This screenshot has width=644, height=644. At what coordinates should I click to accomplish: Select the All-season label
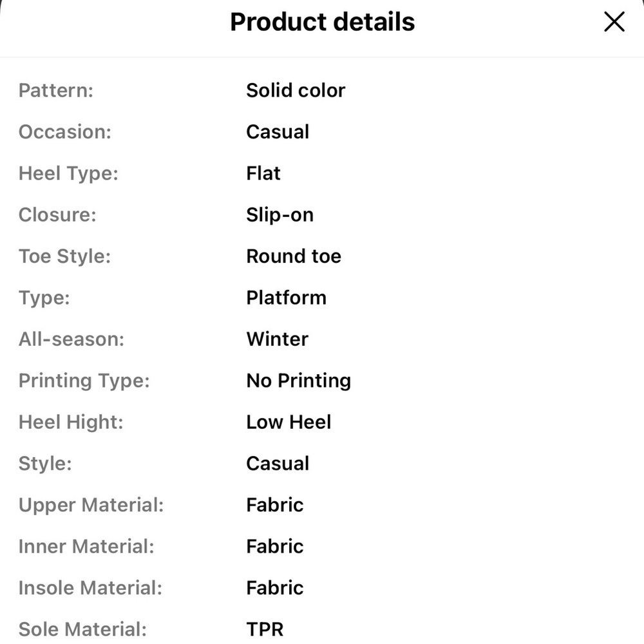(x=71, y=339)
